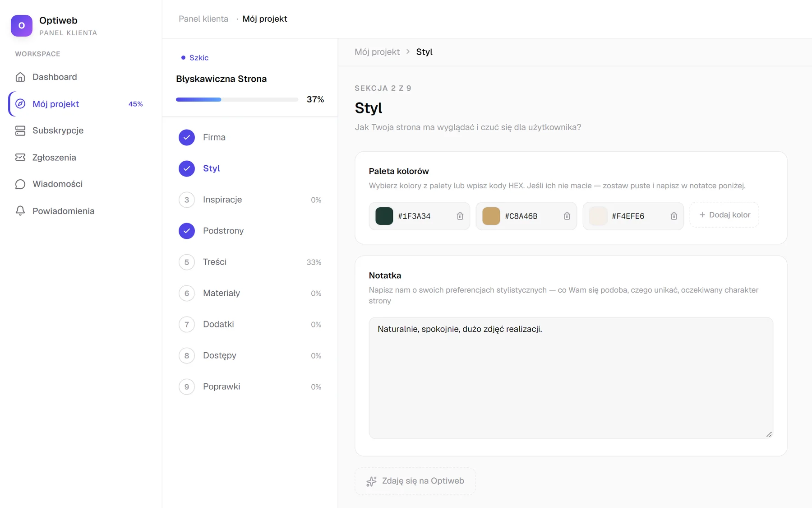
Task: Click the Subskrypcje server icon
Action: pyautogui.click(x=20, y=130)
